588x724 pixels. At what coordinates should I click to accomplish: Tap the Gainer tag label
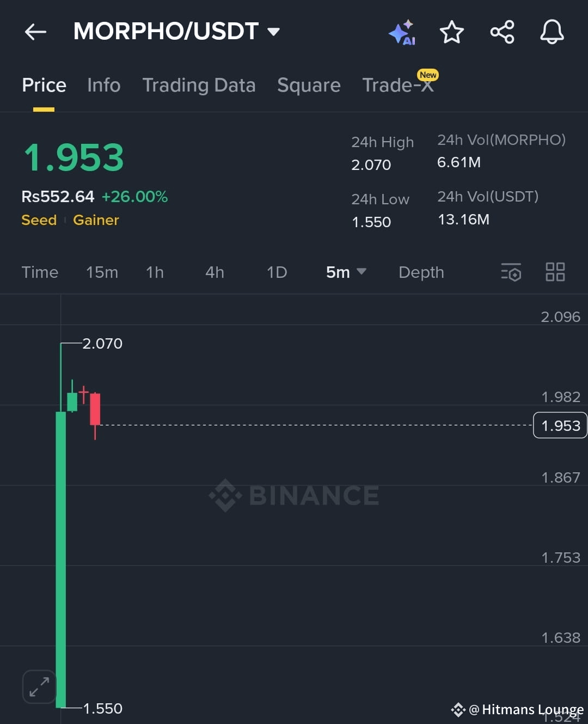click(96, 220)
